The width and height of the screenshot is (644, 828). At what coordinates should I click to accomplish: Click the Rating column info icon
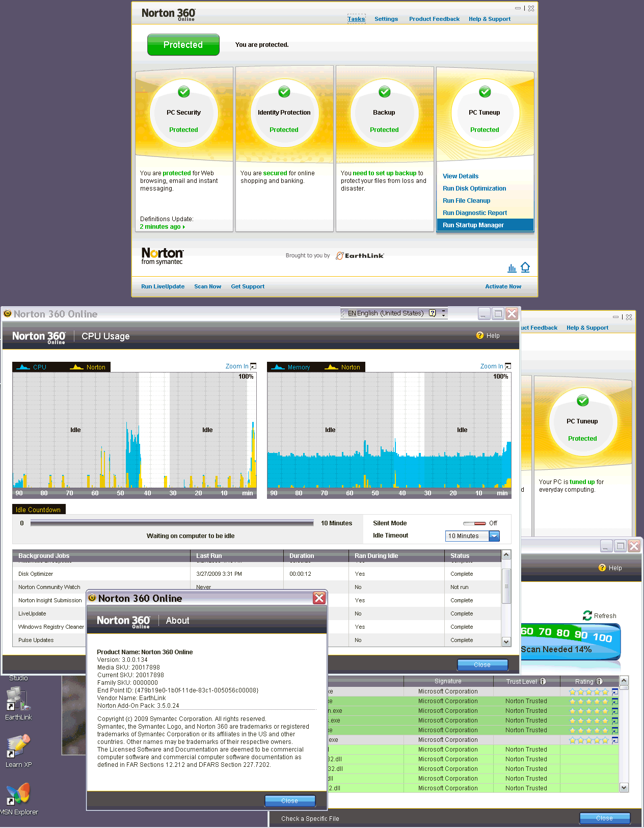(x=599, y=681)
